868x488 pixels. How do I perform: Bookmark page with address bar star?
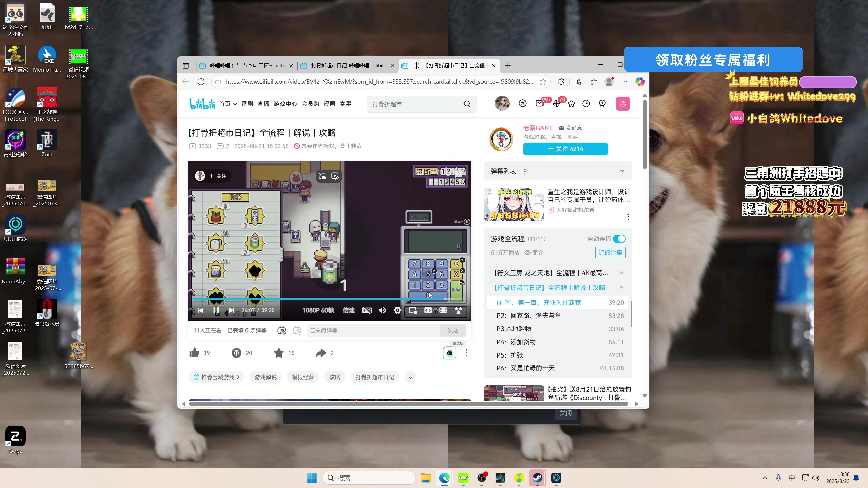tap(543, 82)
